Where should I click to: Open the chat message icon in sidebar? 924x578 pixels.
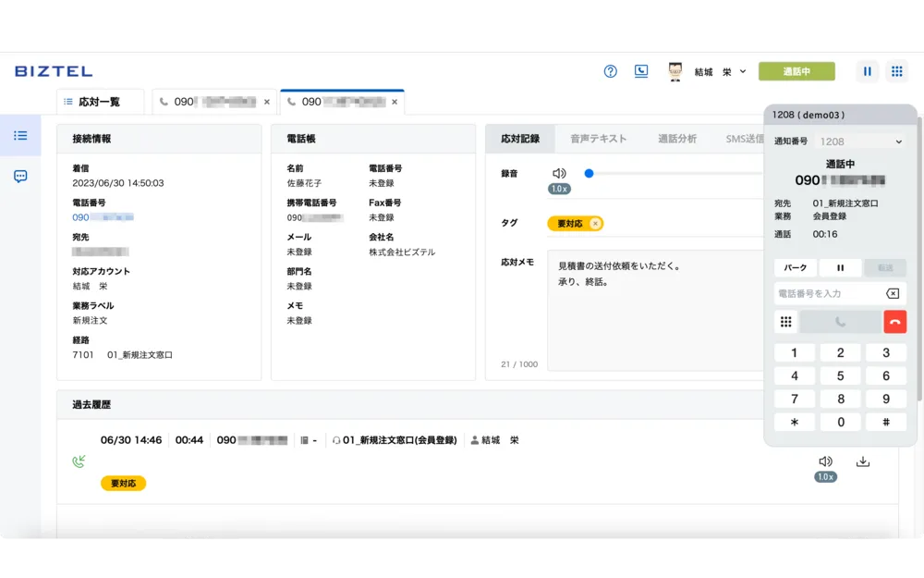click(20, 176)
